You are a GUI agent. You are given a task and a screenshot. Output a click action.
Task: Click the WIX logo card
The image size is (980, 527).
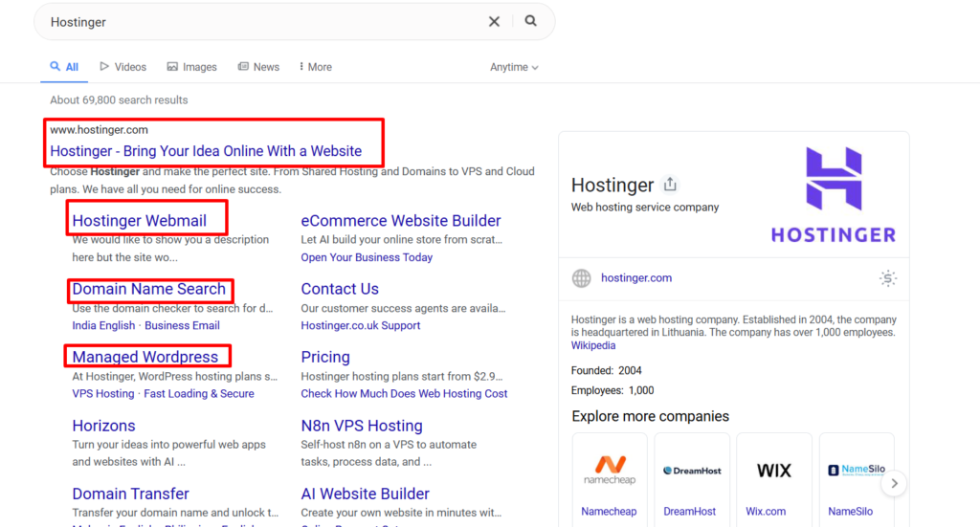[x=773, y=471]
